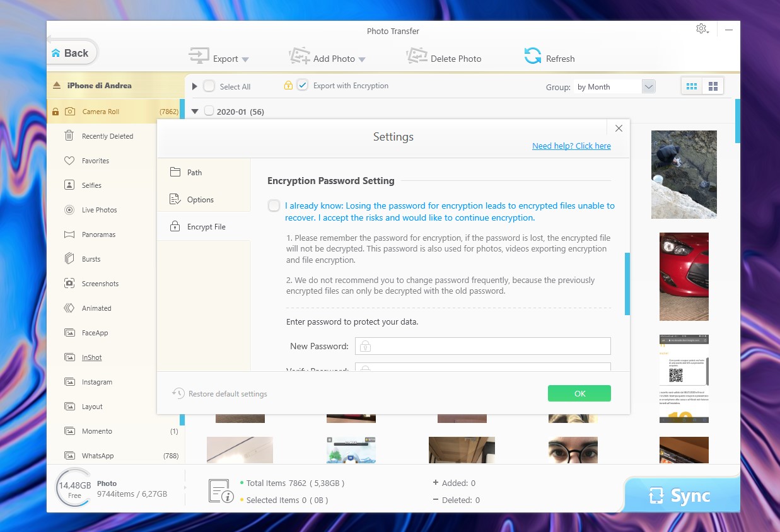Open the Add Photo dropdown arrow

(362, 59)
